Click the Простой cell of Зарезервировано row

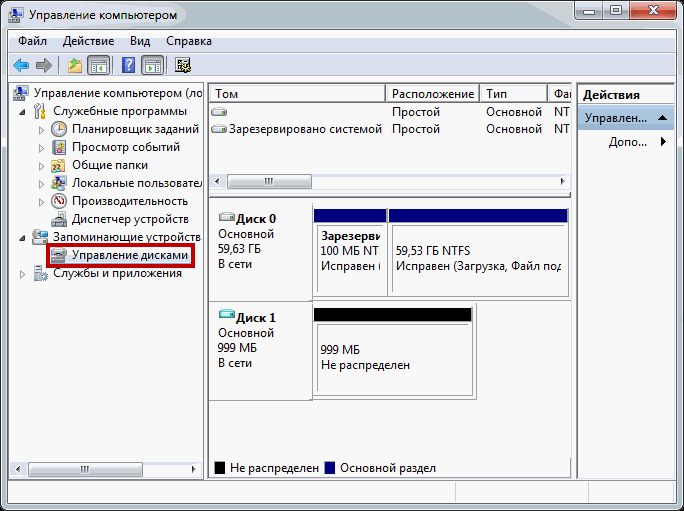point(416,129)
